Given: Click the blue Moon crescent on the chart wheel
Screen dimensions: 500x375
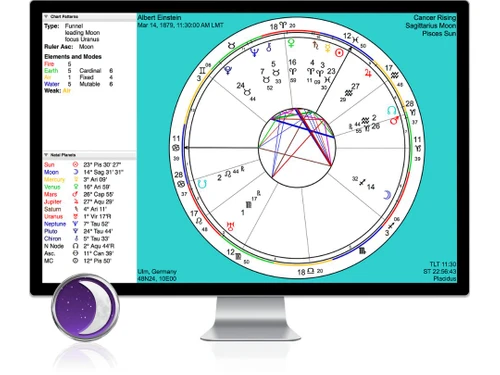Looking at the screenshot, I should click(387, 195).
